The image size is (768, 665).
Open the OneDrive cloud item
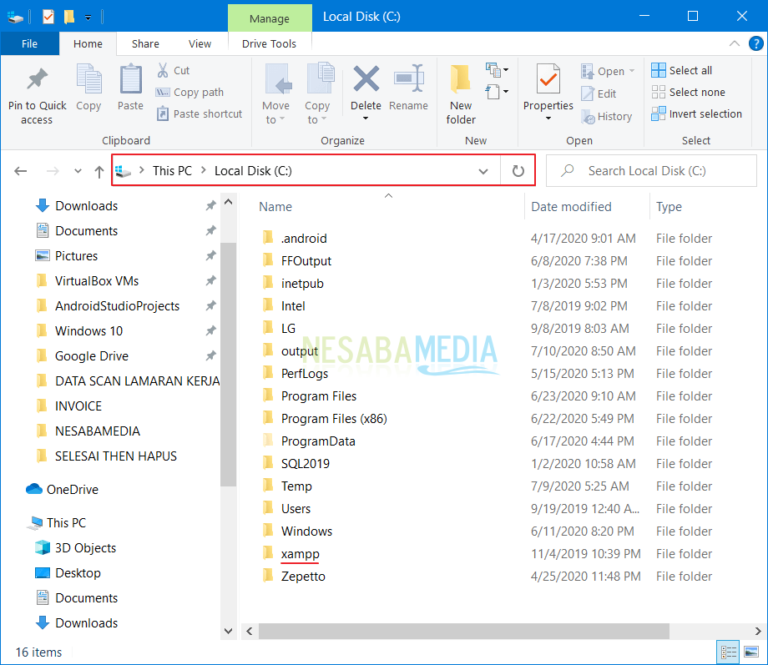click(62, 489)
